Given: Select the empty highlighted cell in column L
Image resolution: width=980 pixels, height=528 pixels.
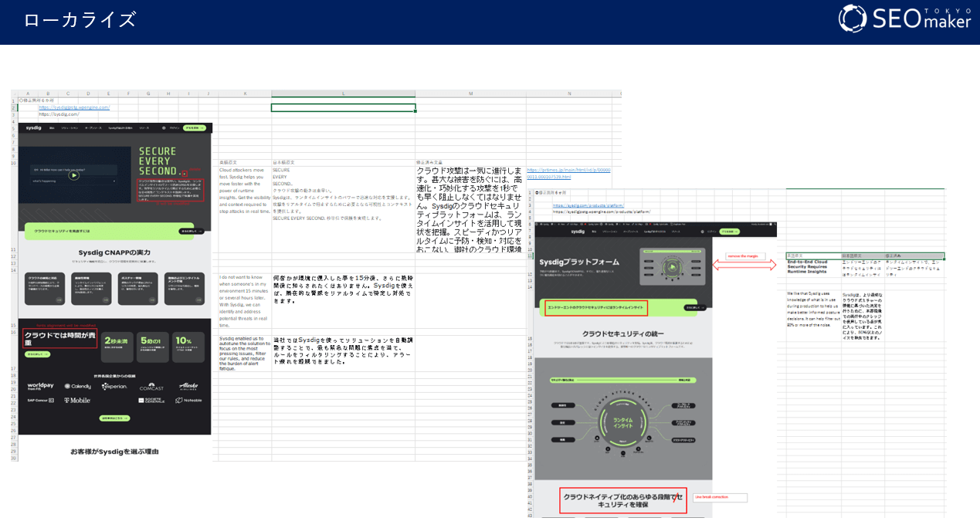Looking at the screenshot, I should (343, 107).
